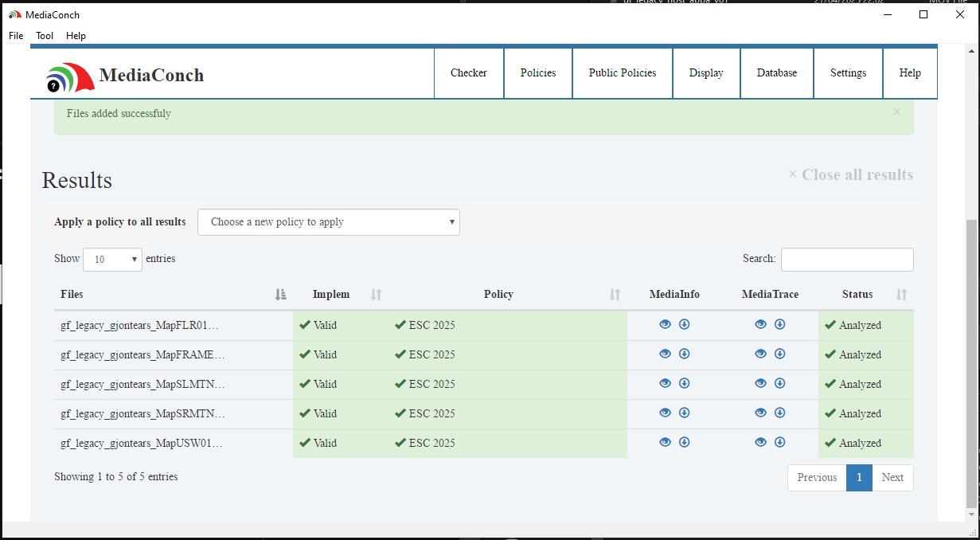This screenshot has height=540, width=980.
Task: Go to Previous results page
Action: coord(817,478)
